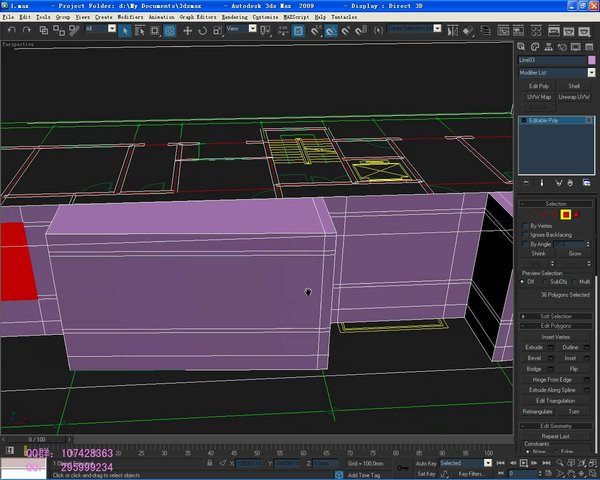Select the Select and Move tool
Screen dimensions: 600x480
[x=187, y=31]
